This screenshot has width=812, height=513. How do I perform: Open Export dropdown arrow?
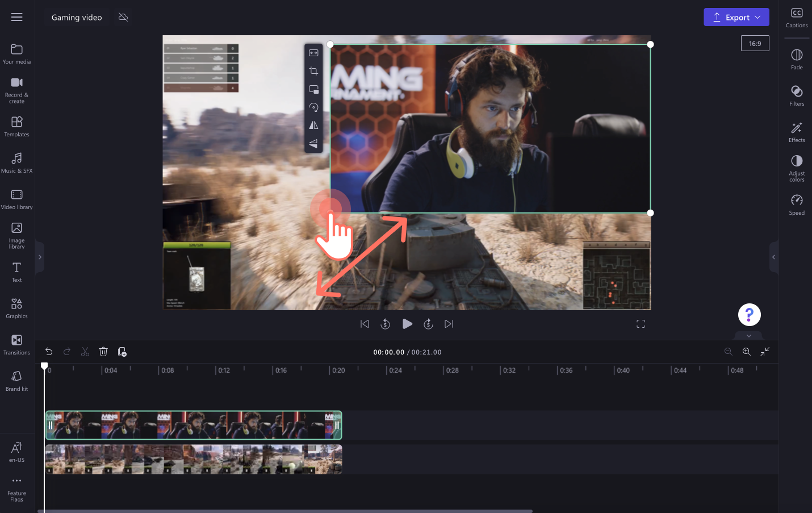click(x=758, y=17)
